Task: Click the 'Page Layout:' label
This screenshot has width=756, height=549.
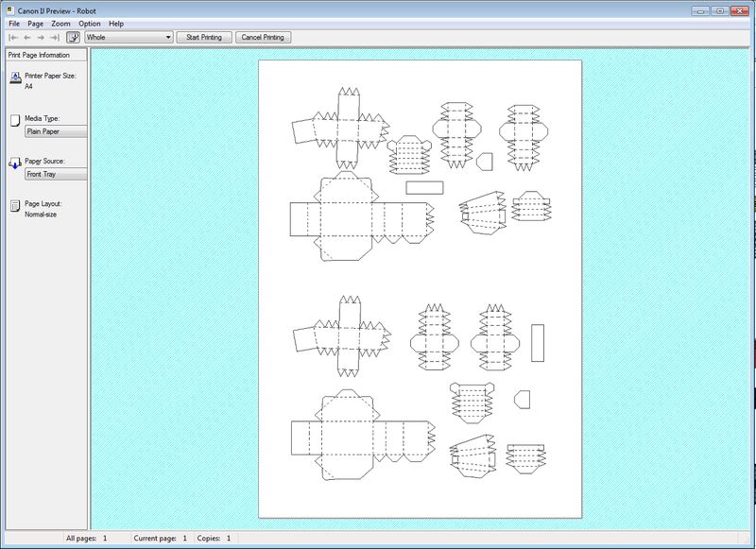Action: (x=43, y=203)
